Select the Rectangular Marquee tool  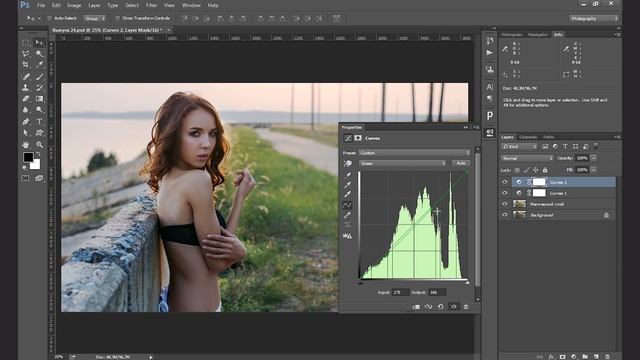click(26, 42)
